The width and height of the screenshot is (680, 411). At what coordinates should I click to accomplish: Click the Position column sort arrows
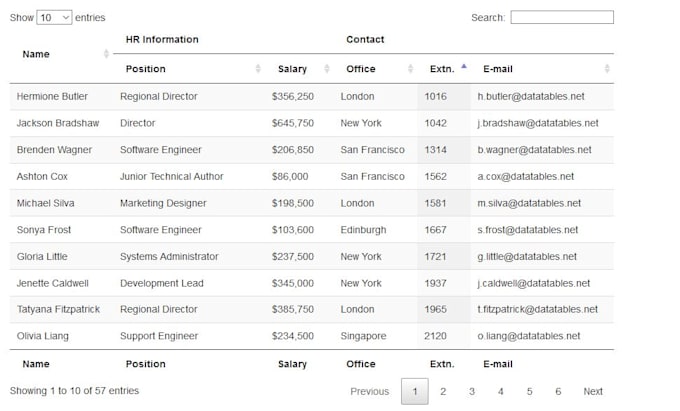258,68
